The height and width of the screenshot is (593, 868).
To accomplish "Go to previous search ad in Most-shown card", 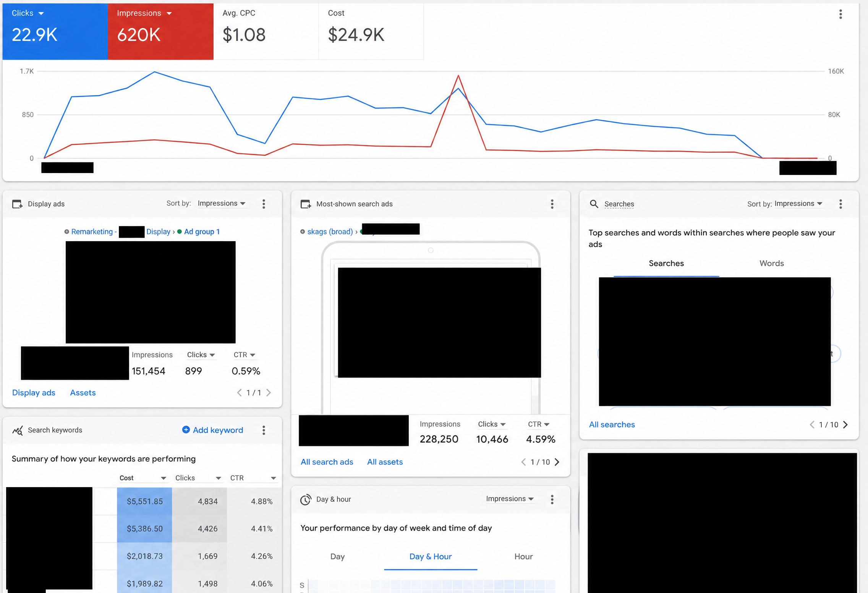I will tap(523, 462).
